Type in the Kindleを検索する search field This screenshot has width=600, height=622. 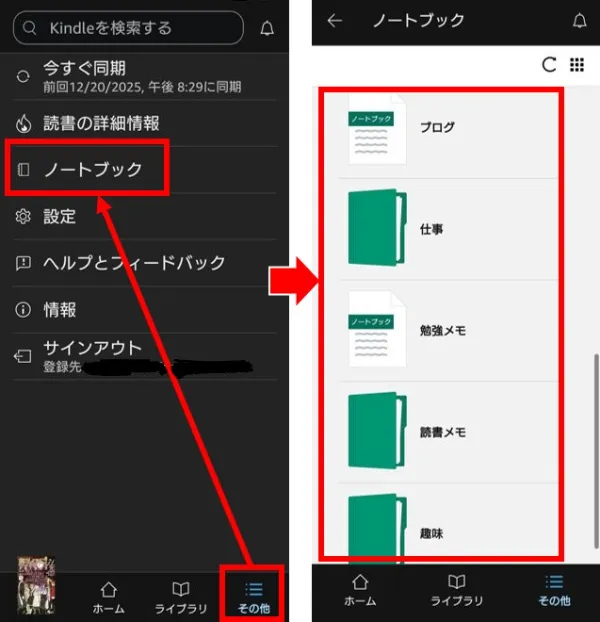point(128,29)
